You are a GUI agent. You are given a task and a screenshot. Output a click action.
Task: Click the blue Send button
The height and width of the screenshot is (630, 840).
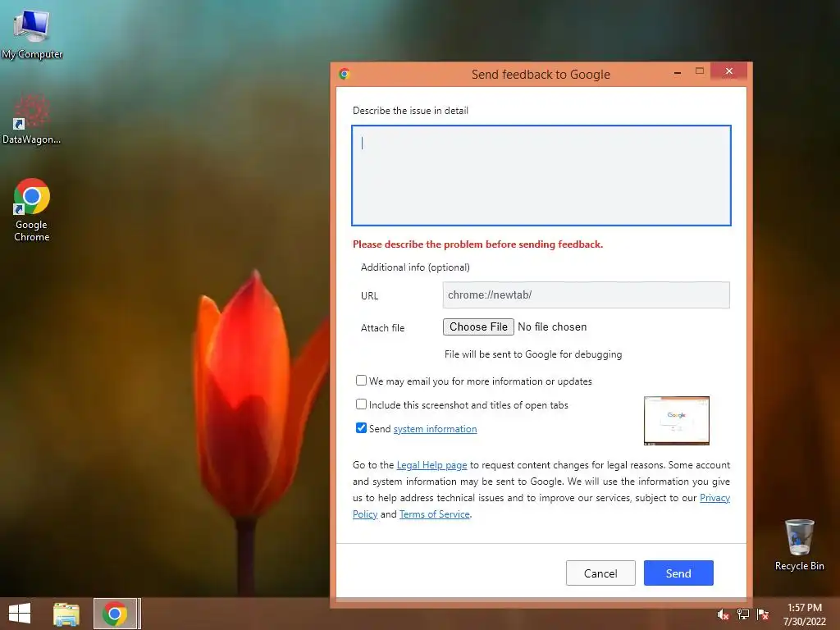[678, 573]
